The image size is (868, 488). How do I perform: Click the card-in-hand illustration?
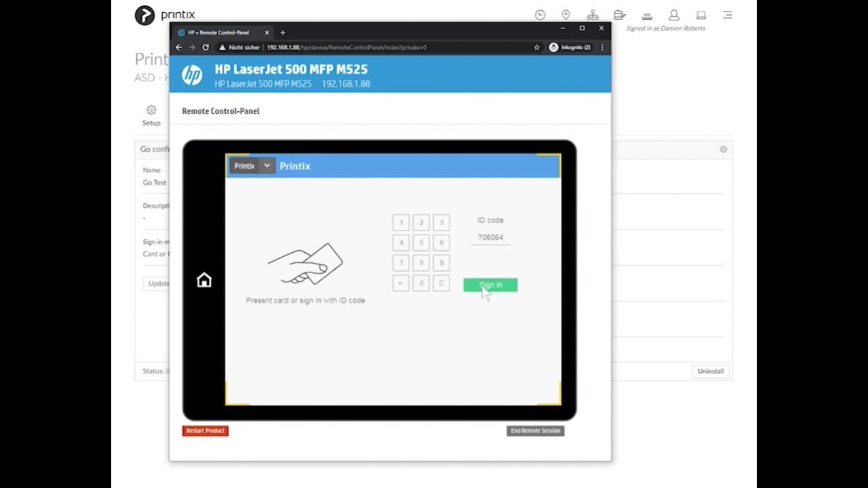305,264
